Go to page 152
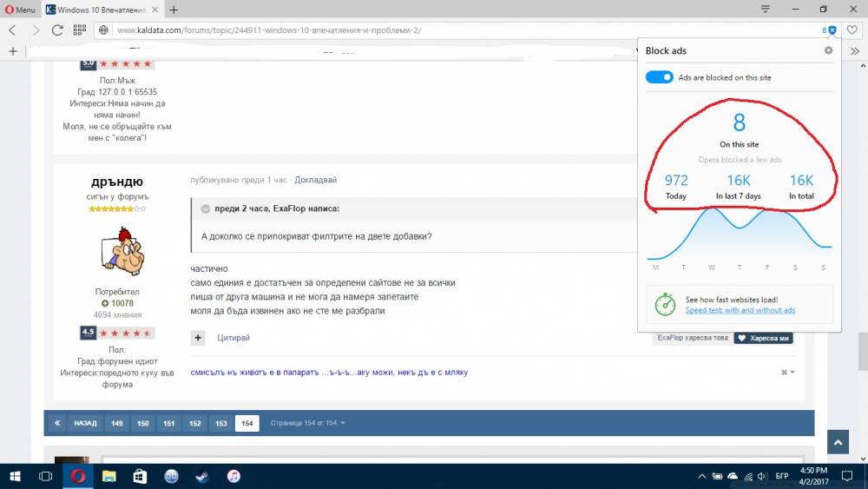868x489 pixels. (194, 422)
